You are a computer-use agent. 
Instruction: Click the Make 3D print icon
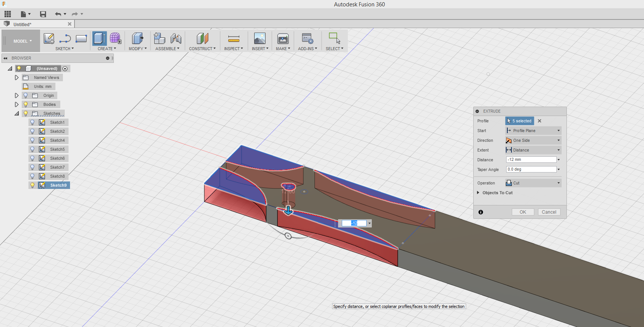(x=283, y=39)
